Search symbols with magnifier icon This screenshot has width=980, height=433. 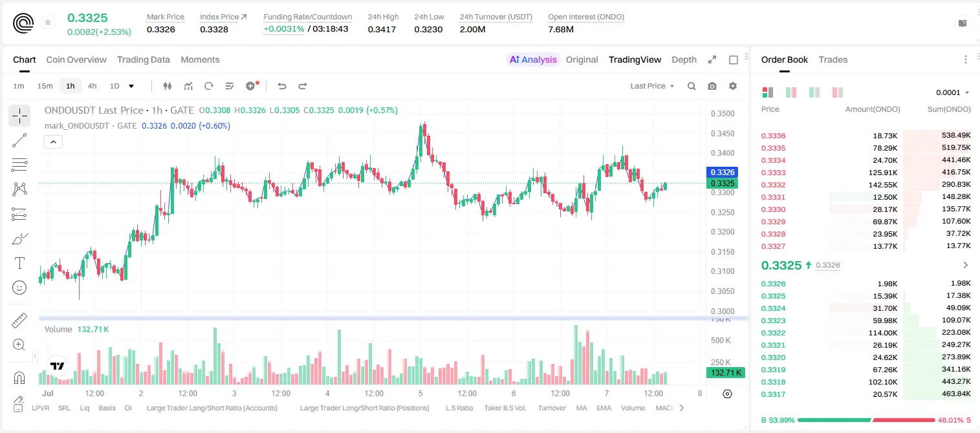click(691, 86)
